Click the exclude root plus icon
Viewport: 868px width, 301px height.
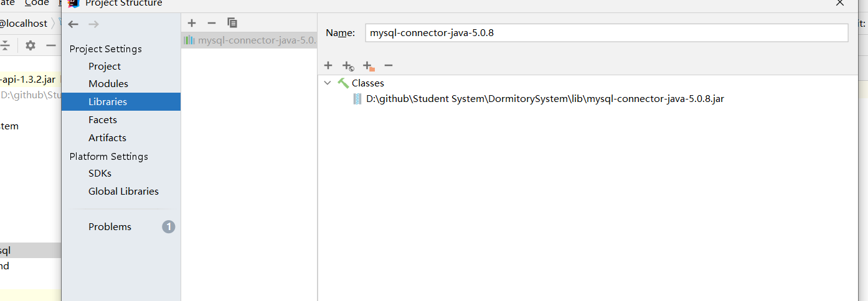(369, 66)
